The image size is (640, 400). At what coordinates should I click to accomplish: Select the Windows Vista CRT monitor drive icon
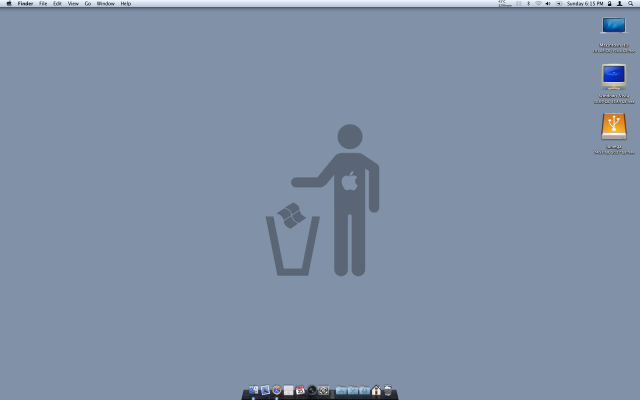614,76
